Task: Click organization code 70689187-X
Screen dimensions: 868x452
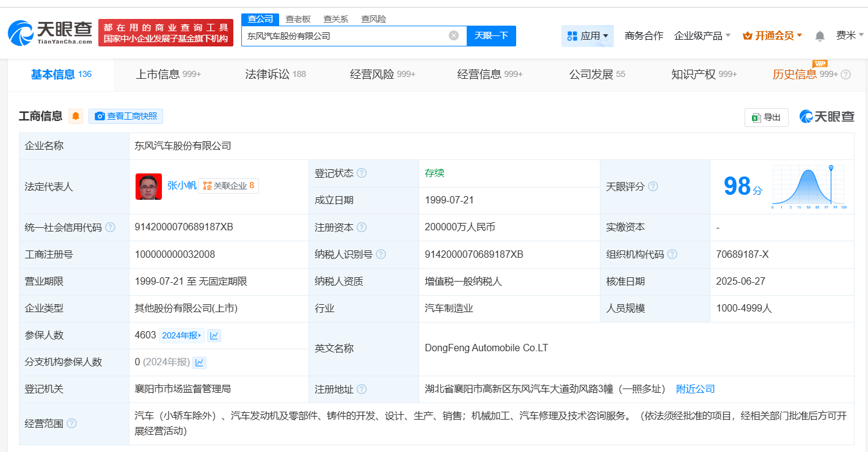Action: point(742,254)
